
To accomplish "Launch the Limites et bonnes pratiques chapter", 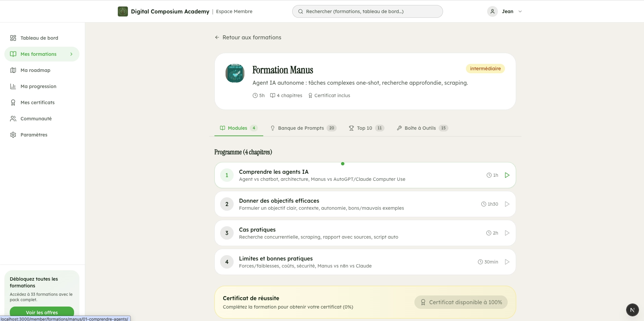I will (507, 262).
